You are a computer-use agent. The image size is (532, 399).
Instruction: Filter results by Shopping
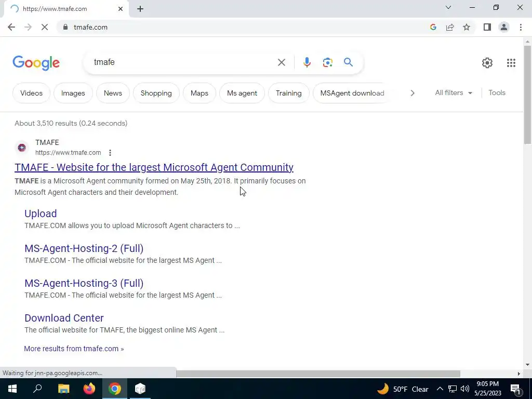[x=156, y=93]
